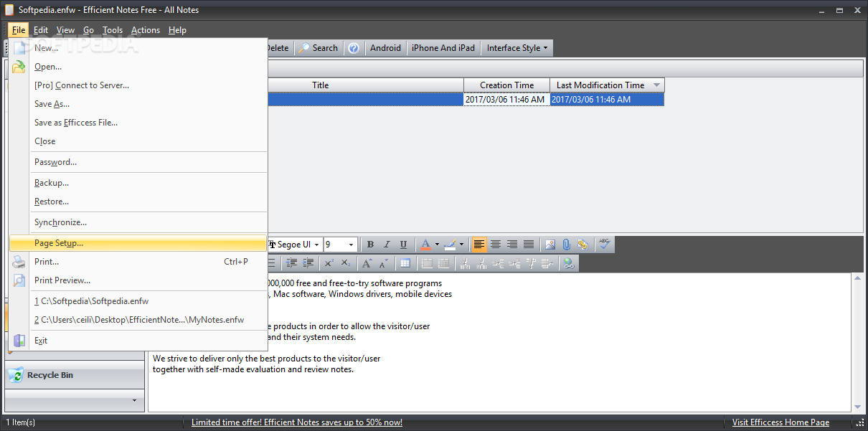The height and width of the screenshot is (431, 868).
Task: Click the grow font size icon
Action: click(367, 263)
